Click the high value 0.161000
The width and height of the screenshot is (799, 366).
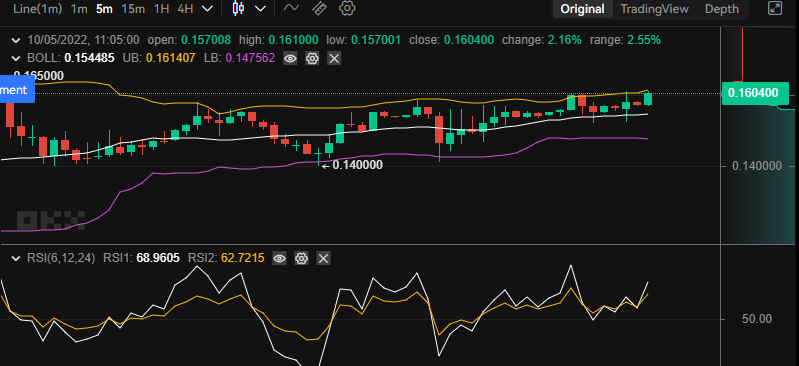point(294,40)
